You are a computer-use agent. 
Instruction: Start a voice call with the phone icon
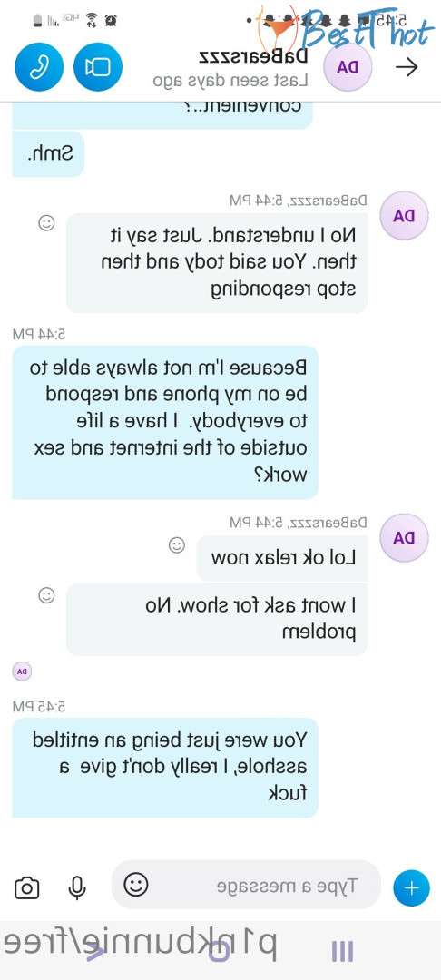(x=39, y=67)
